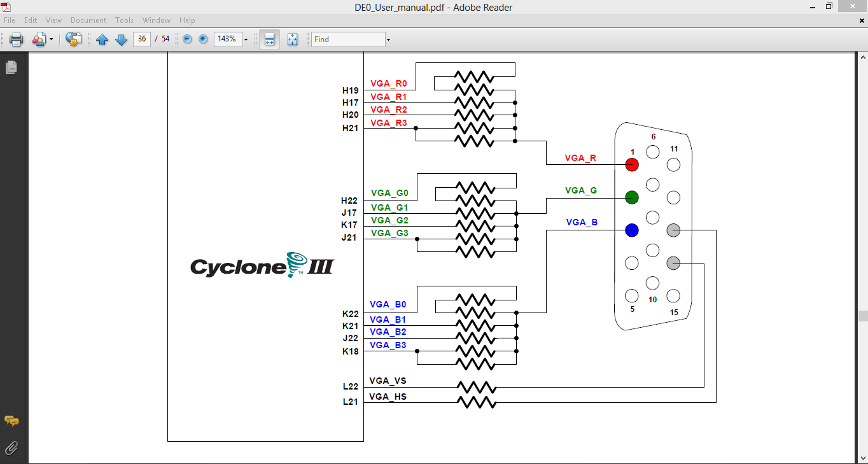
Task: Open the Tools menu
Action: click(x=124, y=20)
